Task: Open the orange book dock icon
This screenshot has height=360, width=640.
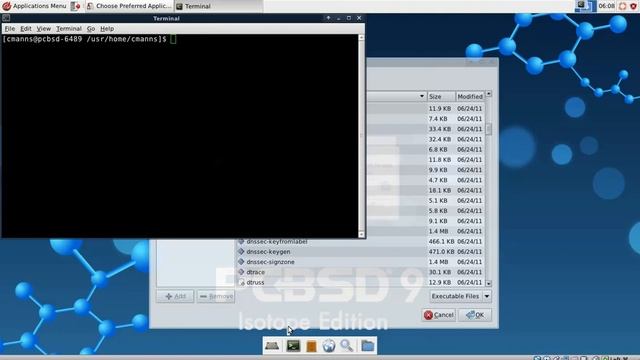Action: [311, 346]
